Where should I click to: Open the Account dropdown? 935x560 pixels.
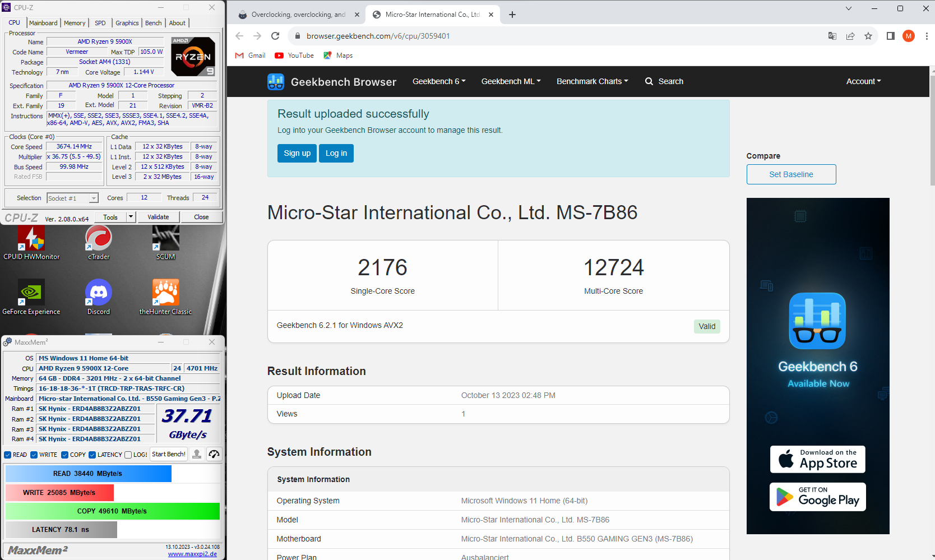863,81
